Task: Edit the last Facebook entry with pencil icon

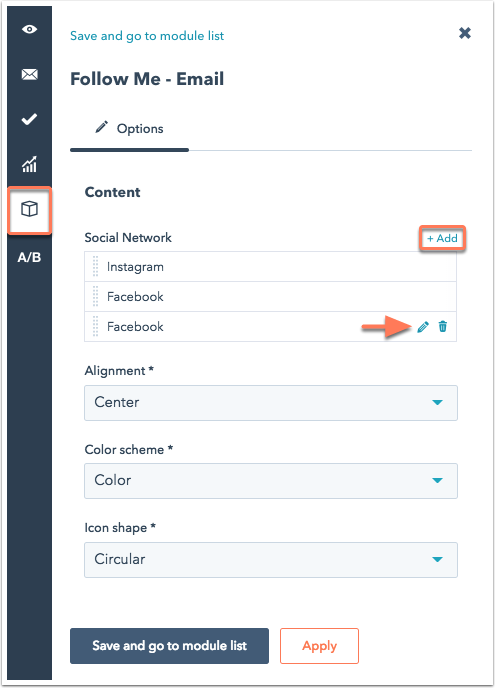Action: pos(423,327)
